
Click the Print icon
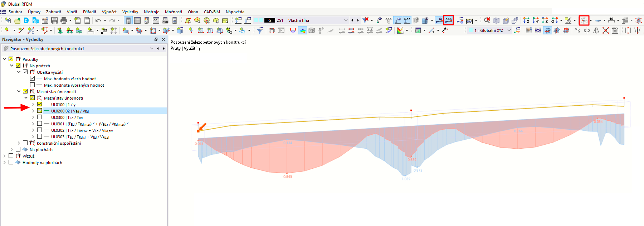pos(64,20)
